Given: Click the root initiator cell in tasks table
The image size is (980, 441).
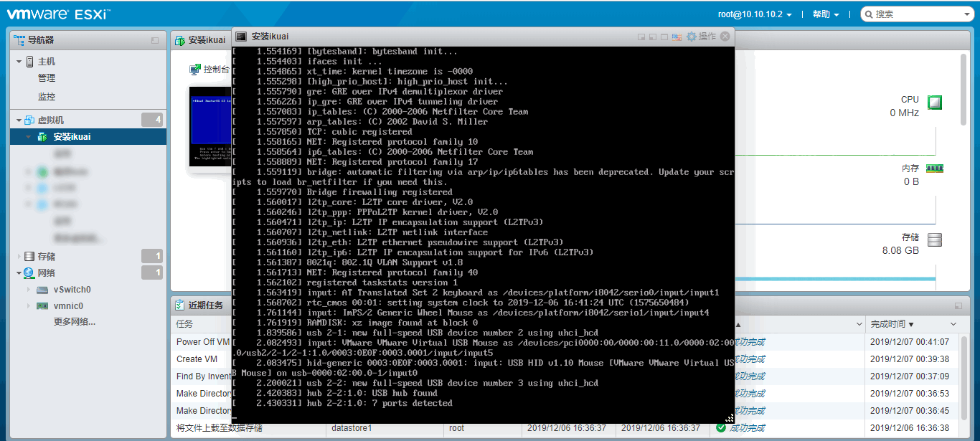Looking at the screenshot, I should click(x=456, y=428).
